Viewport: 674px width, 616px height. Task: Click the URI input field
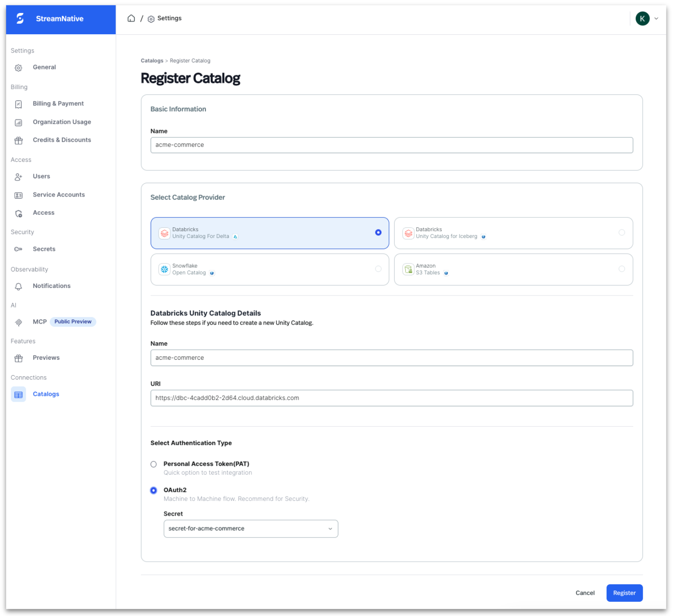pos(391,398)
